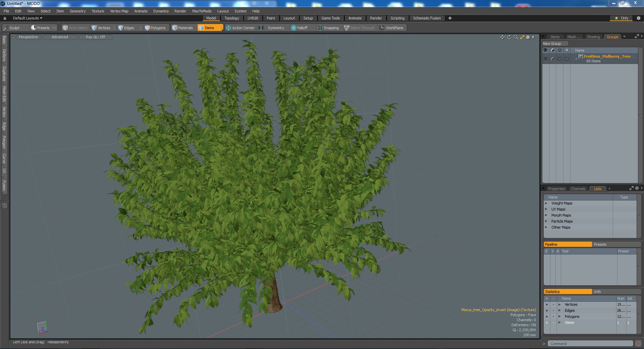Switch to Shading panel tab
This screenshot has width=644, height=349.
point(593,37)
